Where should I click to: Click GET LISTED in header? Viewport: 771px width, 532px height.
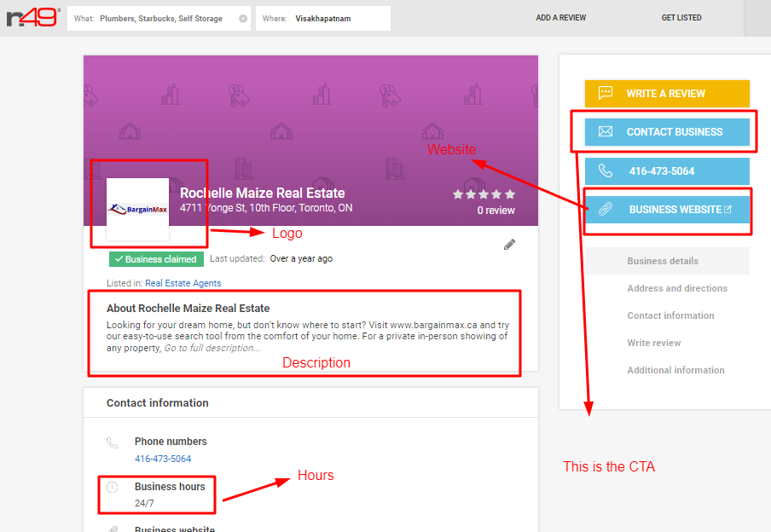681,18
